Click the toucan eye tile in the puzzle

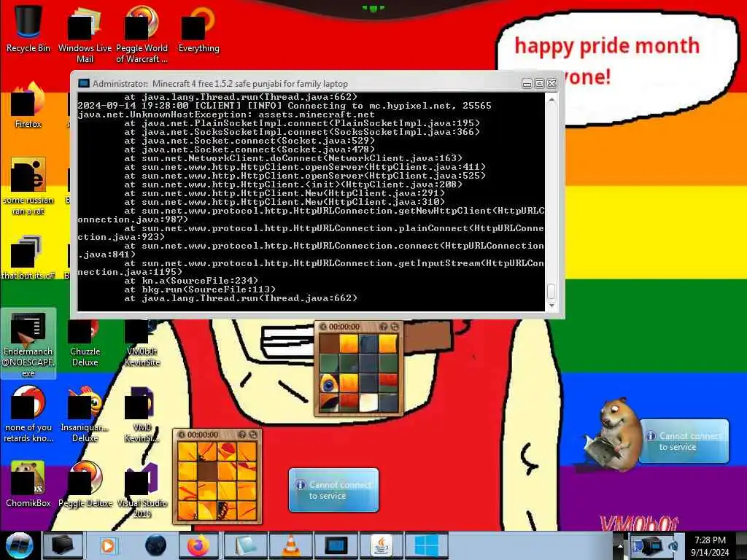pos(329,383)
